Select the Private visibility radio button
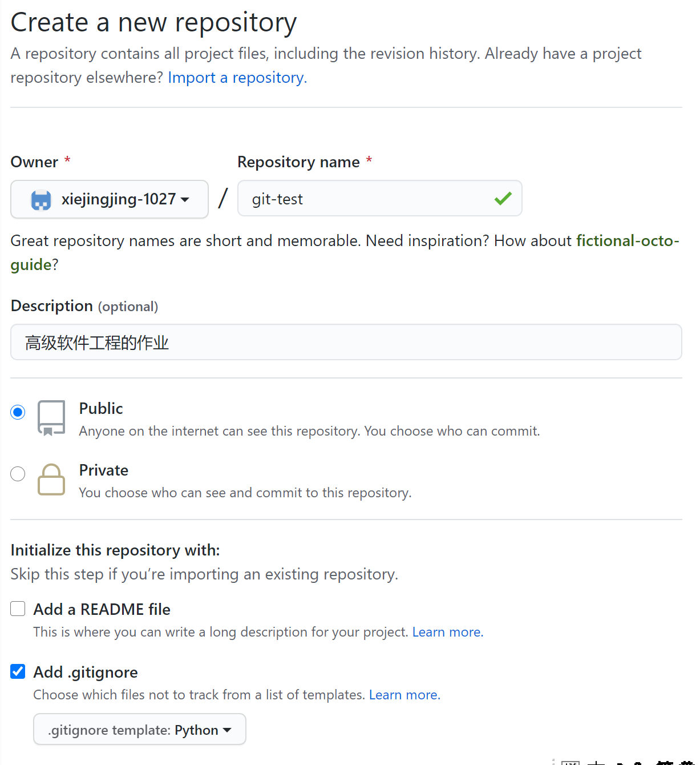Image resolution: width=700 pixels, height=765 pixels. [18, 474]
